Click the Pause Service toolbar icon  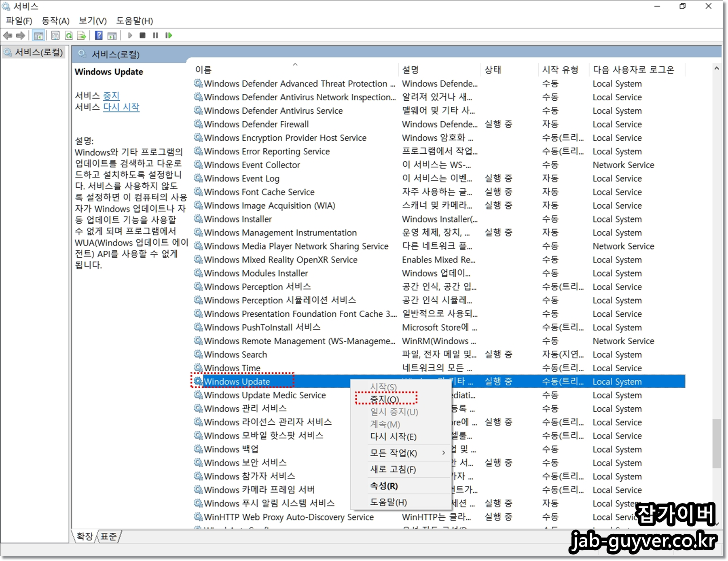pos(155,36)
